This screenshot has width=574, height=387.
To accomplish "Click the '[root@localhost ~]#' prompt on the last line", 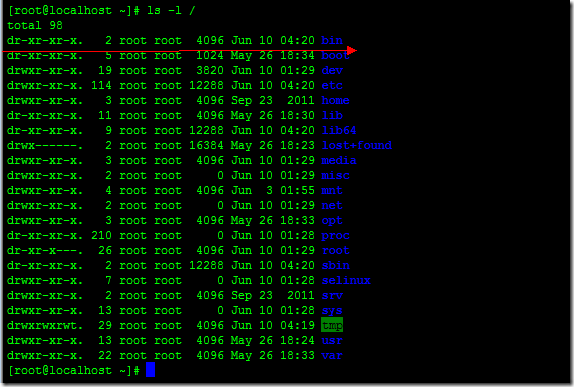I will tap(74, 371).
